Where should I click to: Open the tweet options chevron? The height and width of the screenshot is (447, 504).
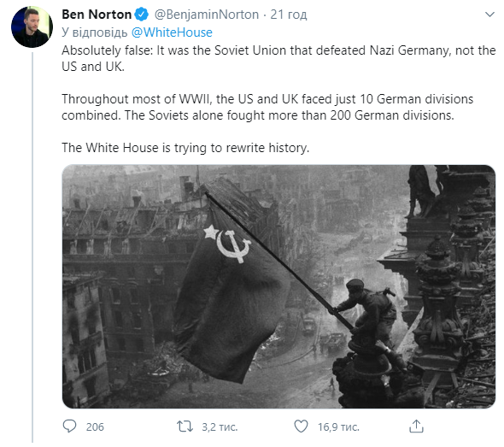tap(489, 15)
